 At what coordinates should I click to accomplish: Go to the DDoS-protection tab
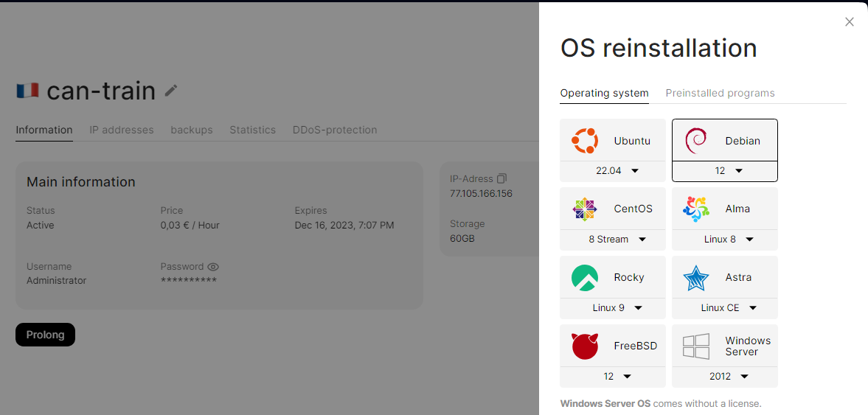pos(335,130)
